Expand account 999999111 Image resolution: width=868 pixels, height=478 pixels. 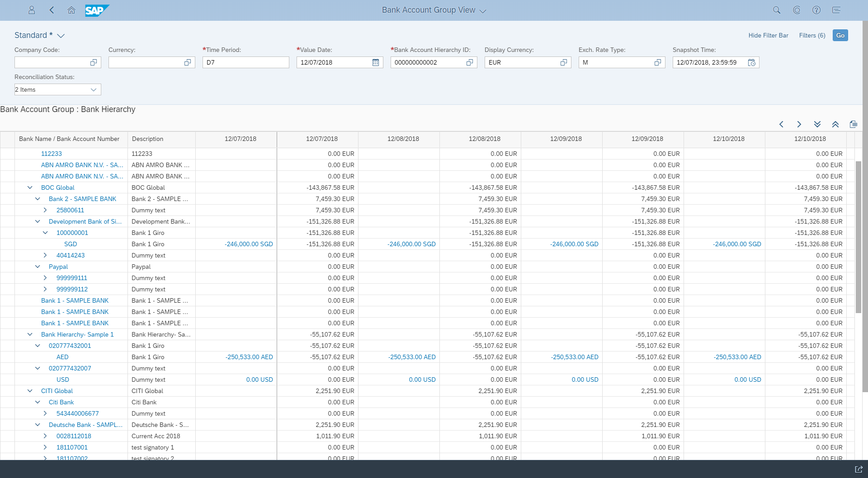point(45,278)
